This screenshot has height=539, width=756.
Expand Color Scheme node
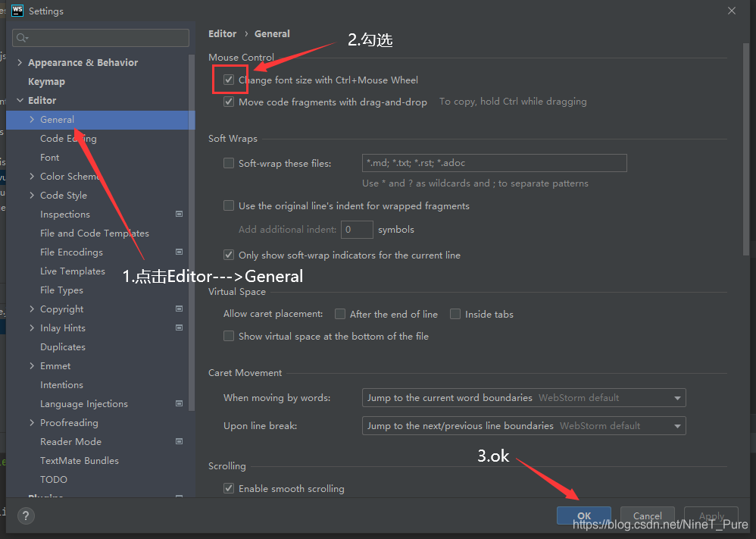point(32,176)
